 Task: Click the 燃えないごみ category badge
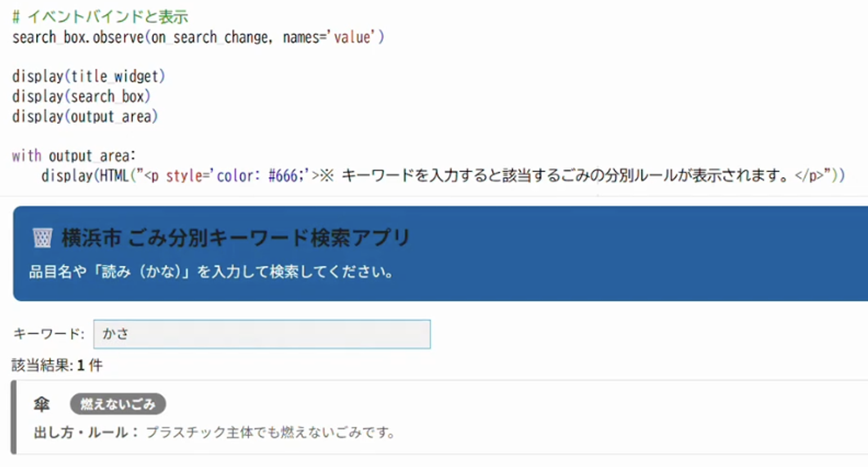(x=118, y=404)
